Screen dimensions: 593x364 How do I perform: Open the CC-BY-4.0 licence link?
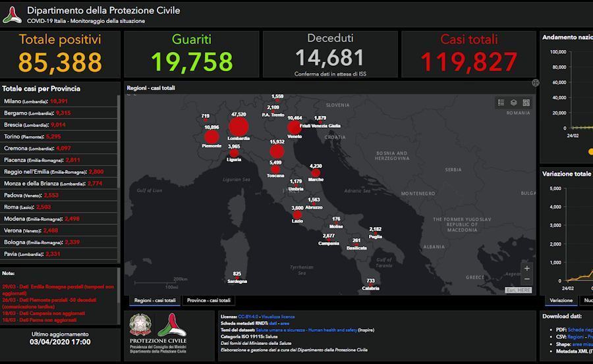[x=248, y=317]
